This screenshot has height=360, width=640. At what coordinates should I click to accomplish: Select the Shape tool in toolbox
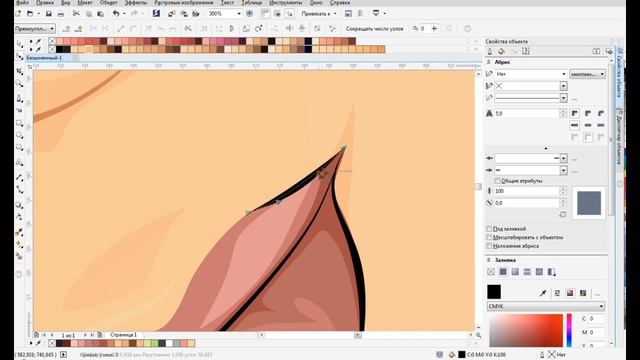19,57
